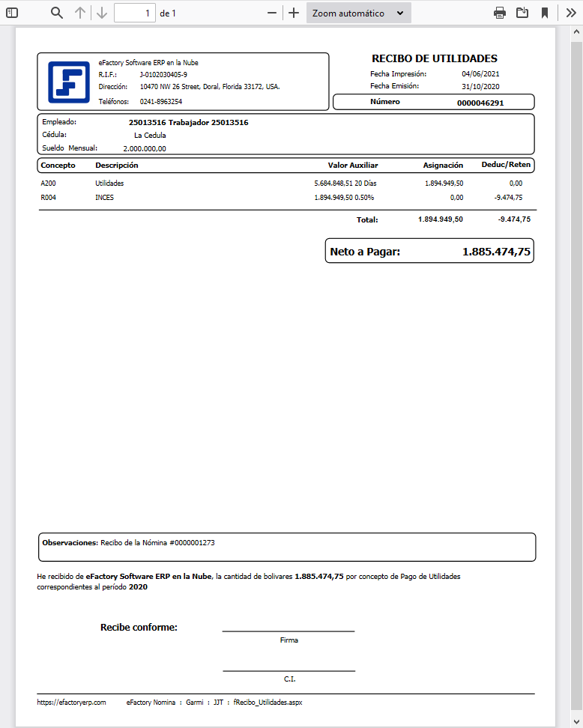Toggle the sidebar panel button
583x728 pixels.
[12, 13]
